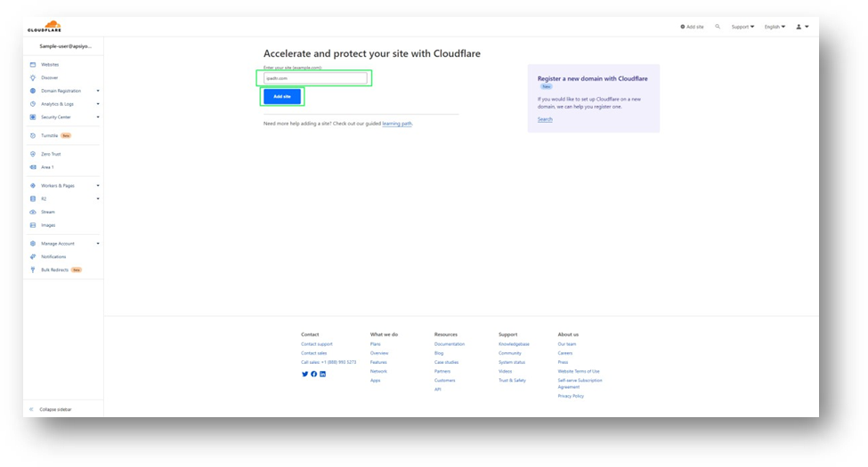Click the Zero Trust shield icon
Viewport: 868px width, 467px height.
33,155
